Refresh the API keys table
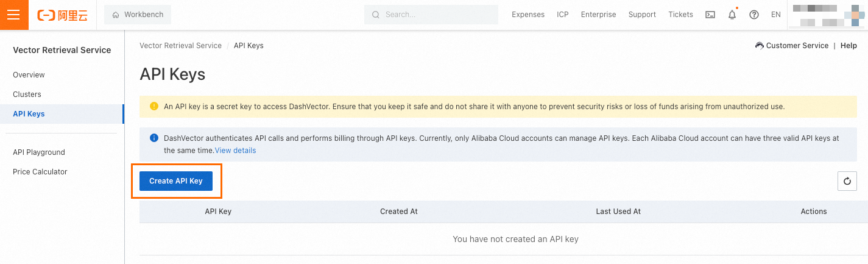Screen dimensions: 868x264 click(847, 181)
